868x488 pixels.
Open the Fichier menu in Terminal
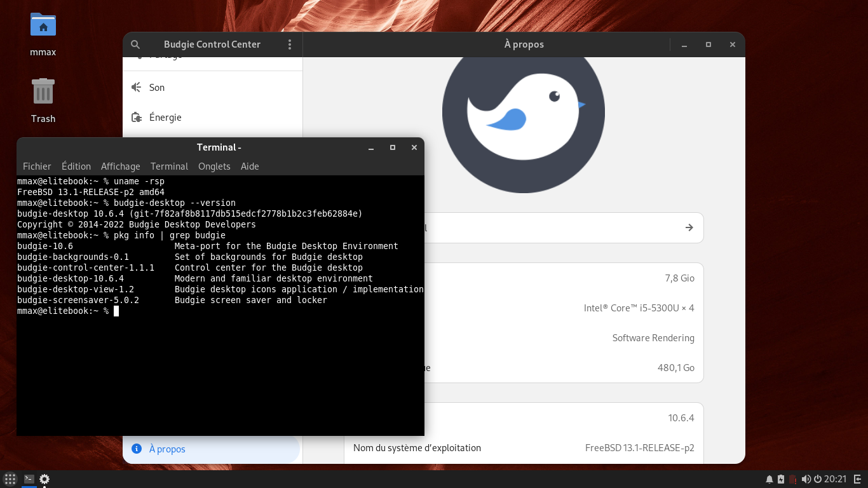pos(37,166)
